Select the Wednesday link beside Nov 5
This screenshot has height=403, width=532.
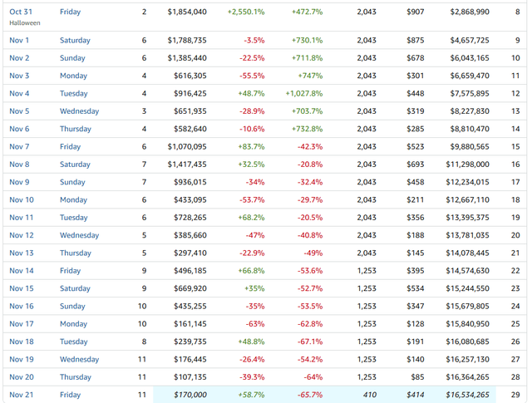point(79,111)
